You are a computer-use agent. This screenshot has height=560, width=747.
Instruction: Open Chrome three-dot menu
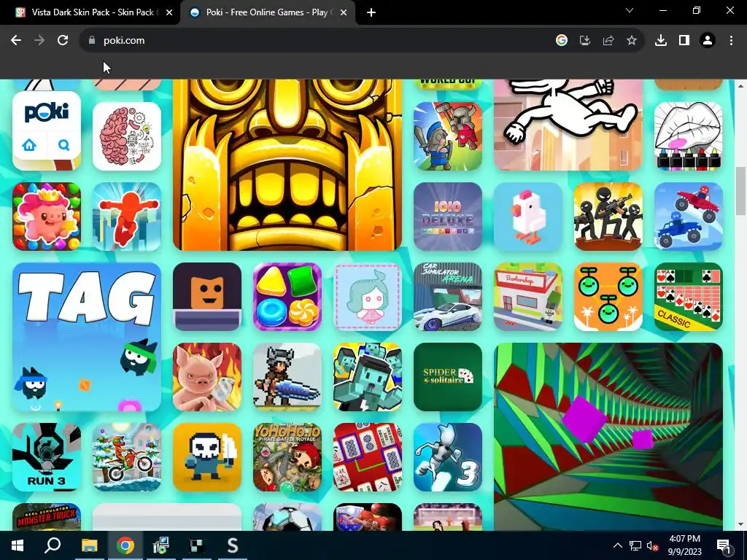(x=731, y=41)
